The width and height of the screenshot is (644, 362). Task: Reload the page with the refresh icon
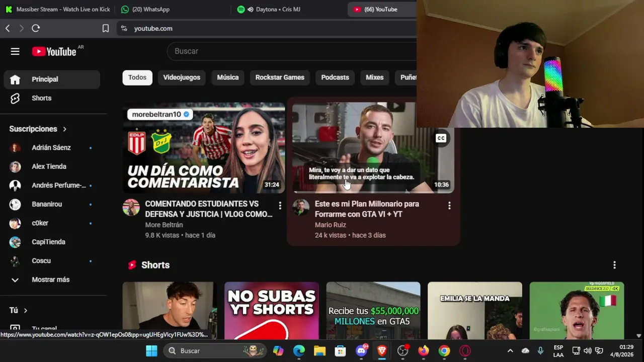[36, 28]
